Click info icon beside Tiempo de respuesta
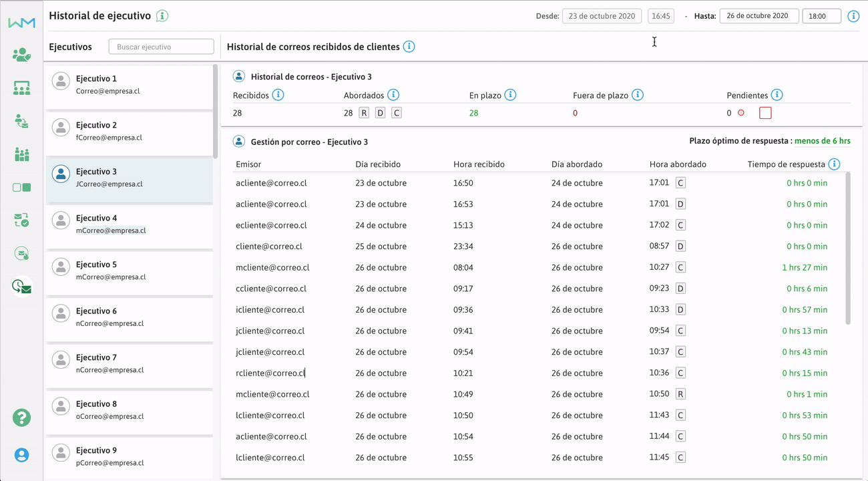868x481 pixels. (834, 164)
